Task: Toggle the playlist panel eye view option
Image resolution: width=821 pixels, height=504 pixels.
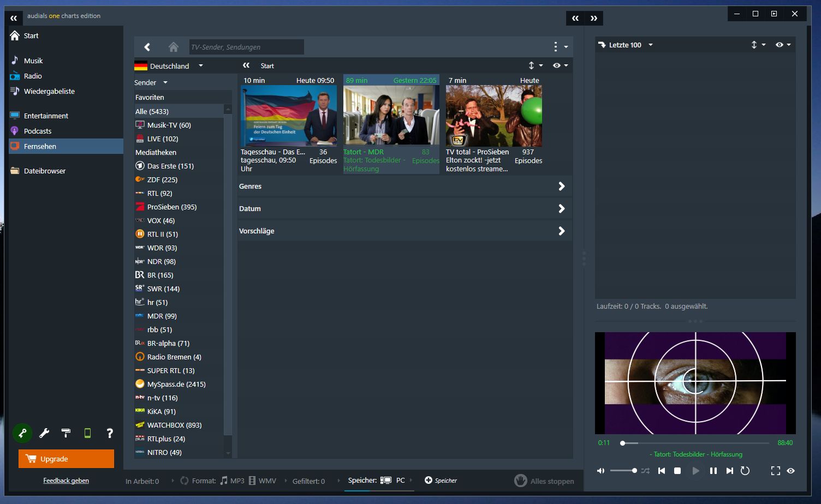Action: 783,45
